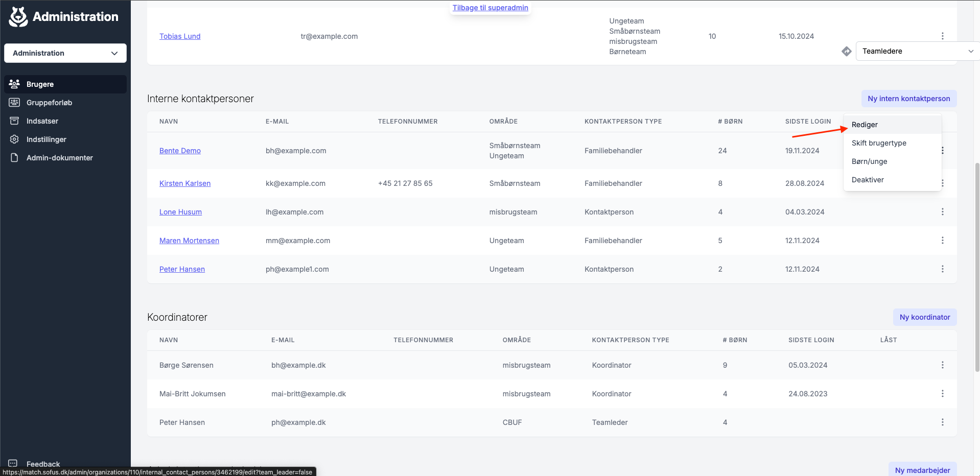Click the Administration logo icon
Screen dimensions: 980x476
click(18, 17)
